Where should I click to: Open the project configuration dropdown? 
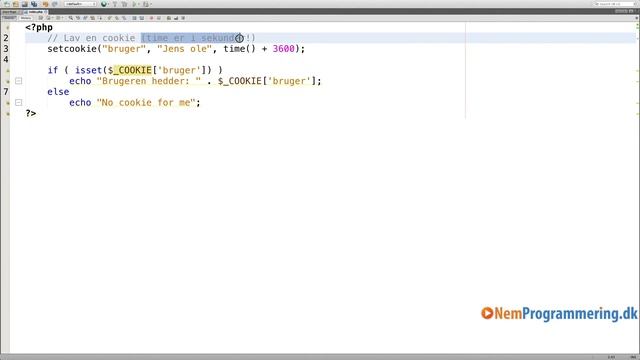pos(80,4)
